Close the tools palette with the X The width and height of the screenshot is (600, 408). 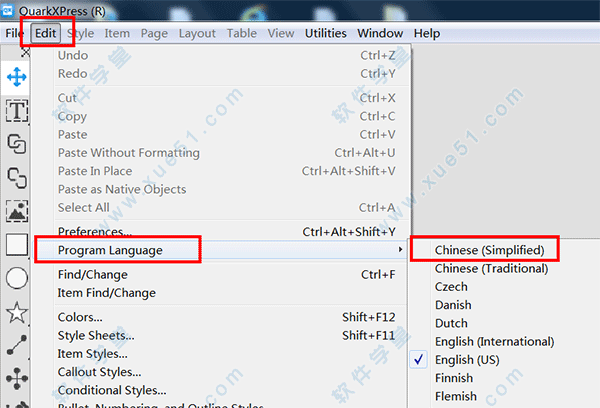click(x=25, y=52)
